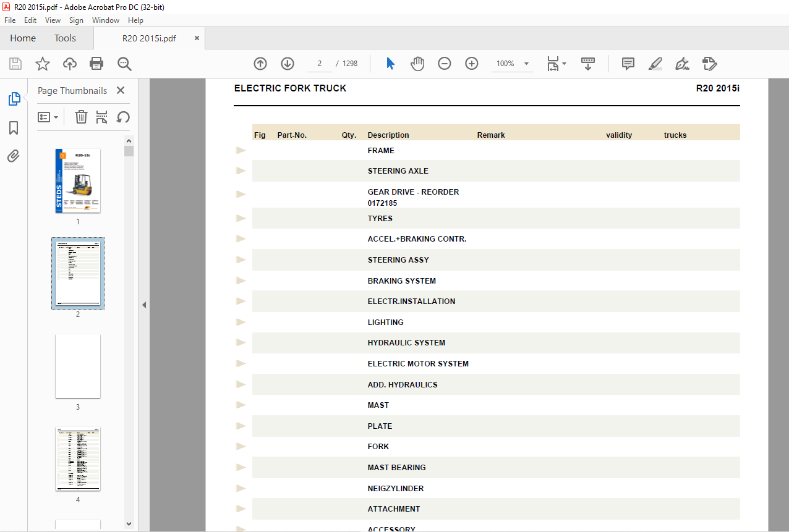
Task: Open the Bookmarks pane icon
Action: tap(14, 128)
